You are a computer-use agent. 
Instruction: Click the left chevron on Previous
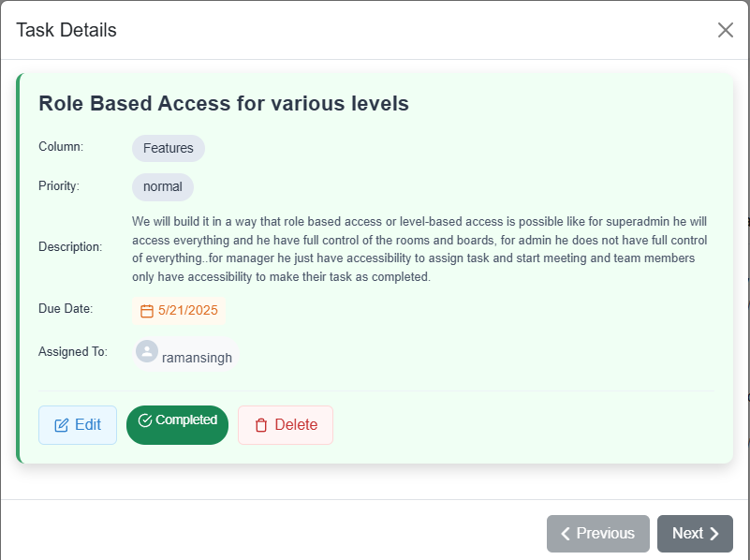coord(566,533)
